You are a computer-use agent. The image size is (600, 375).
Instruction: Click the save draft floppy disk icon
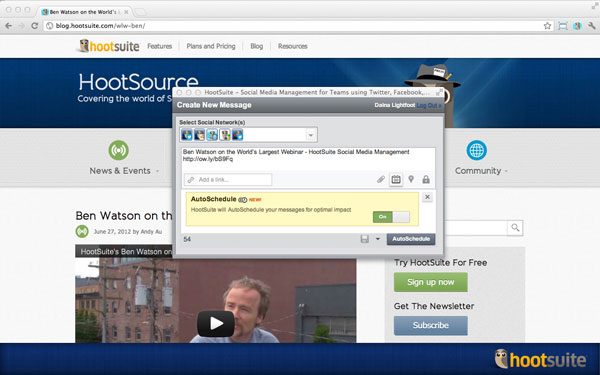point(365,239)
